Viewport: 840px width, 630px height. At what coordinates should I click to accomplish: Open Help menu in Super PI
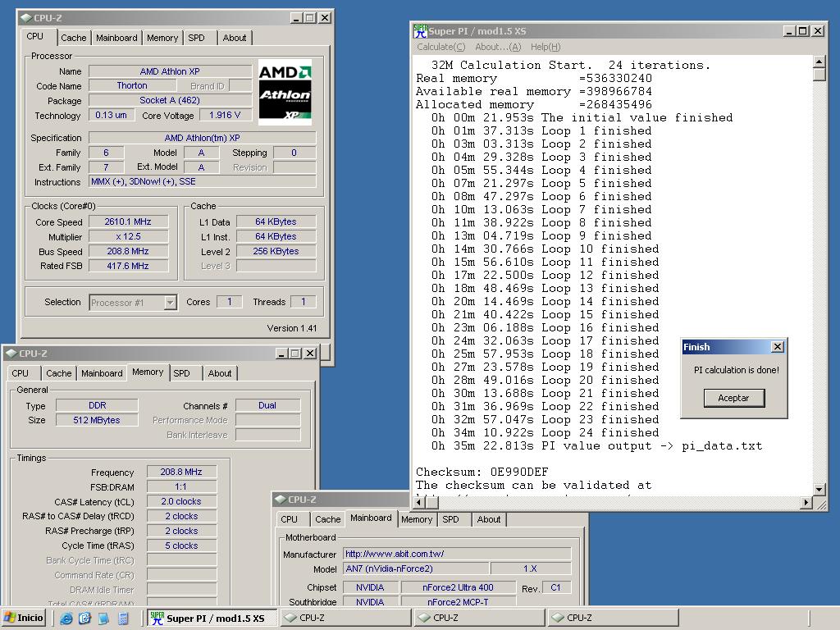[546, 47]
